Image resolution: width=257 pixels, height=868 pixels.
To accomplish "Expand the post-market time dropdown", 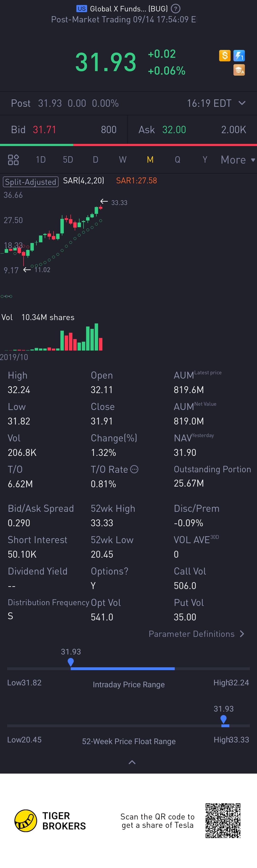I will coord(242,103).
